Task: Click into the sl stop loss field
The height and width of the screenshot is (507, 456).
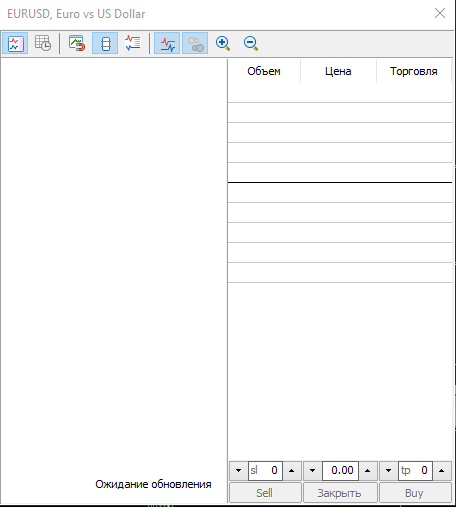Action: [x=265, y=471]
